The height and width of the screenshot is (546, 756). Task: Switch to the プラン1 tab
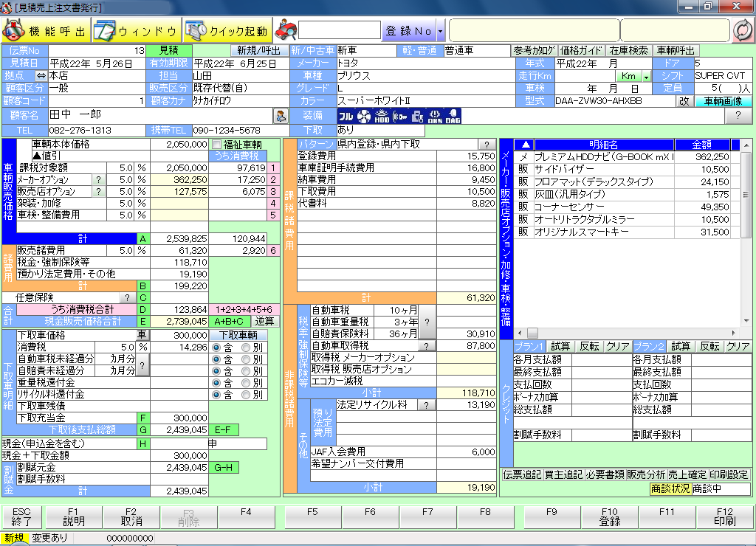pos(529,346)
